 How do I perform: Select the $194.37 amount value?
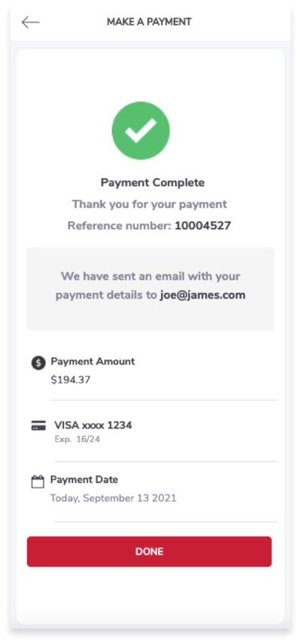pos(71,380)
